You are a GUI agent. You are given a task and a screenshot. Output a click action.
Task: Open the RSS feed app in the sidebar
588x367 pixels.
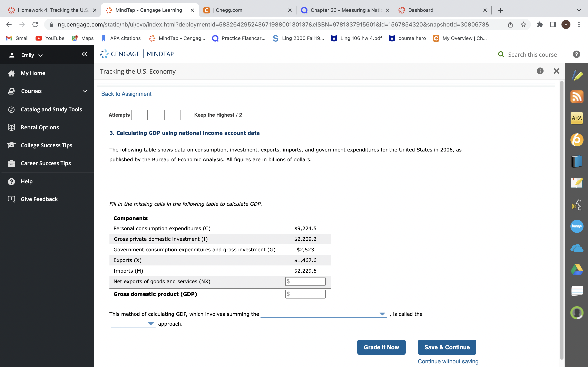pos(577,96)
